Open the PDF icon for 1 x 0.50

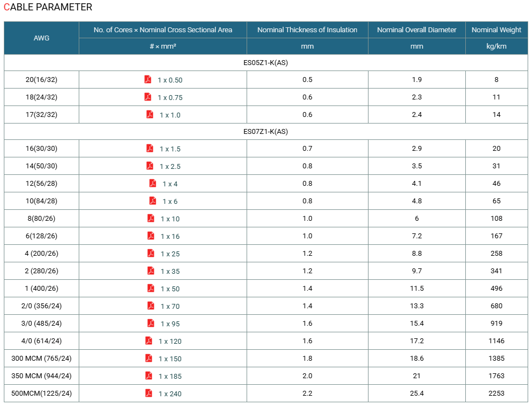[x=148, y=79]
